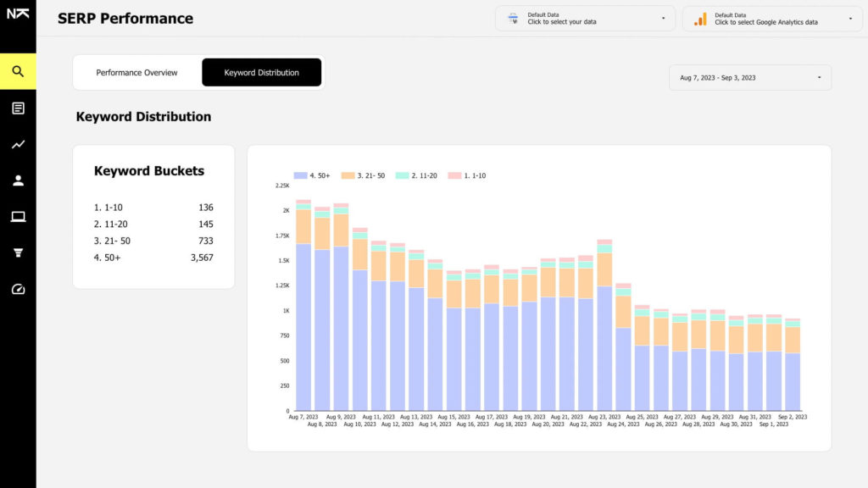Click the 'Sep 2, 2023' x-axis label
This screenshot has height=488, width=868.
(x=793, y=417)
